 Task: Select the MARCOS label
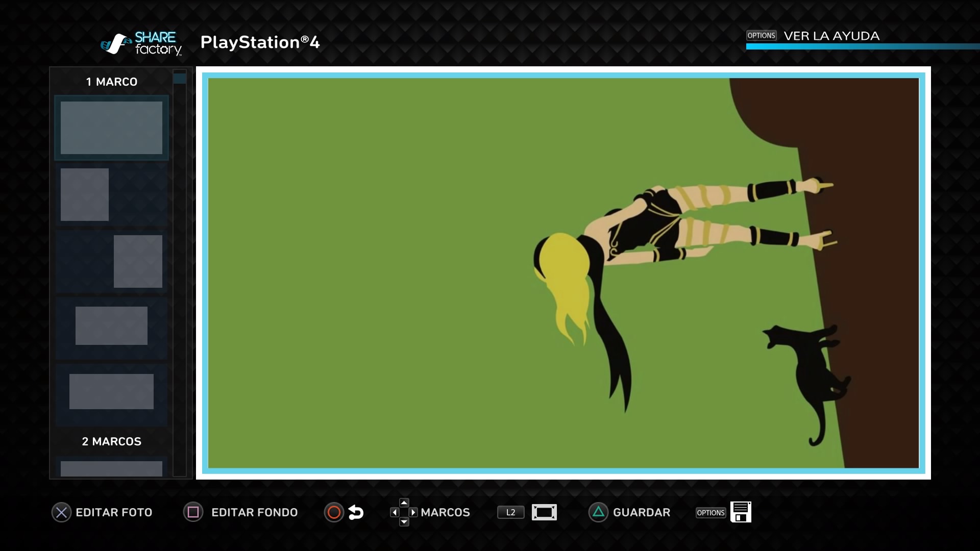445,512
